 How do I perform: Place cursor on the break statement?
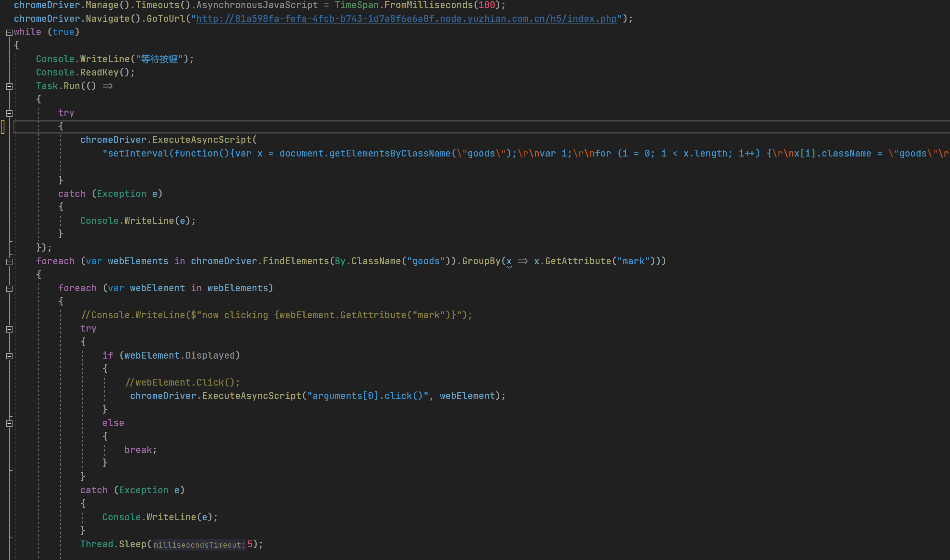point(138,450)
